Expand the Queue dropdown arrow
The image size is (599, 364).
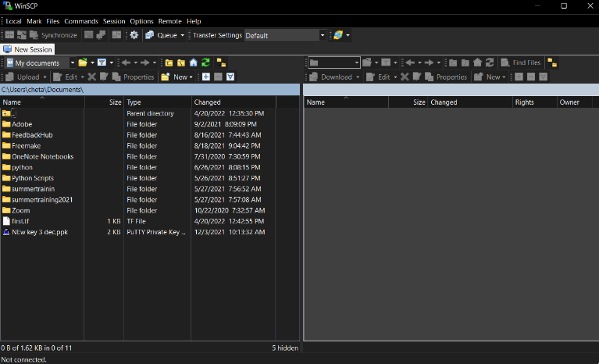click(x=183, y=35)
